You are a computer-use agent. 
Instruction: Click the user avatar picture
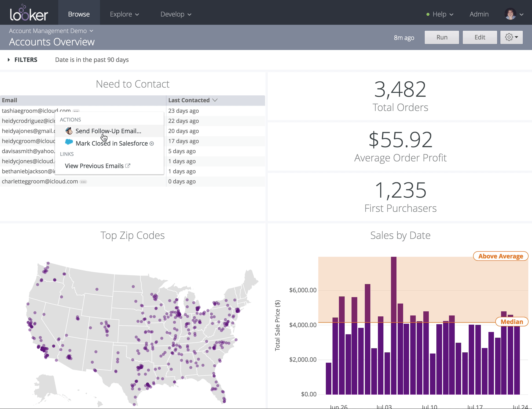pyautogui.click(x=510, y=14)
